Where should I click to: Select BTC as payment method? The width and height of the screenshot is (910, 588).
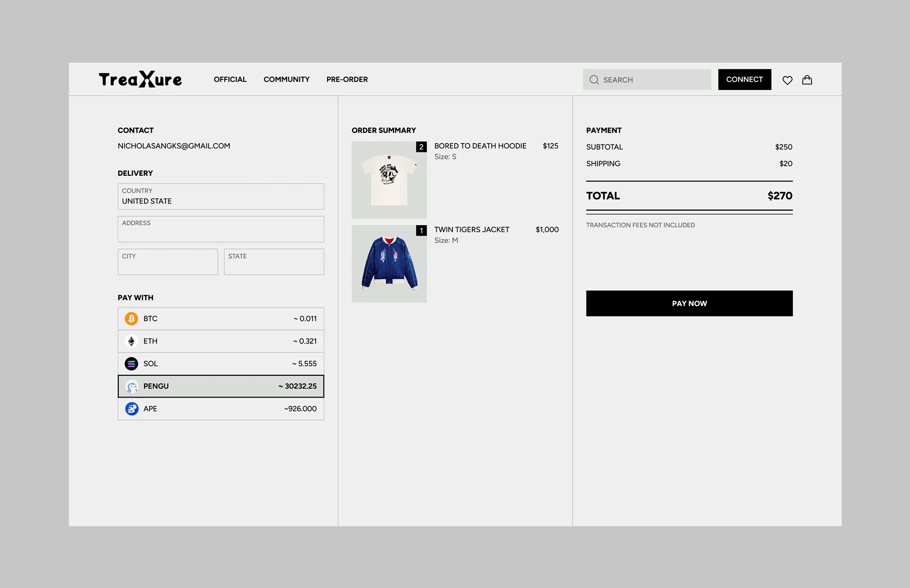pos(221,319)
